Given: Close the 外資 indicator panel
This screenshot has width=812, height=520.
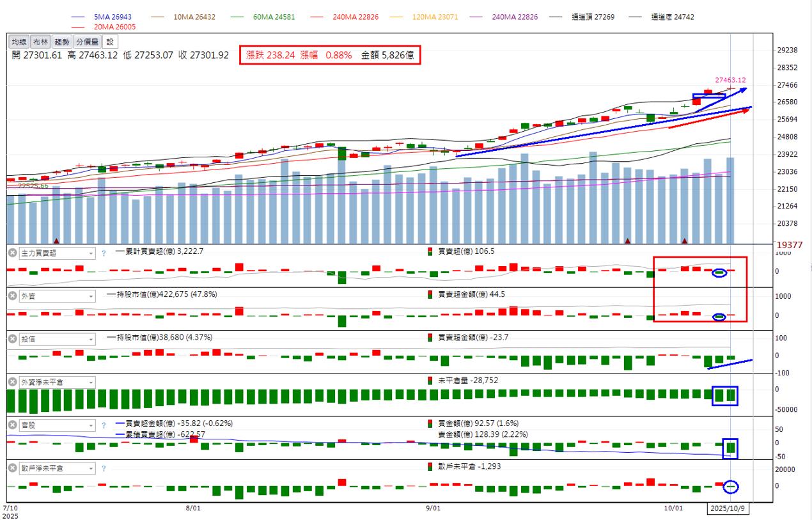Looking at the screenshot, I should [x=12, y=295].
